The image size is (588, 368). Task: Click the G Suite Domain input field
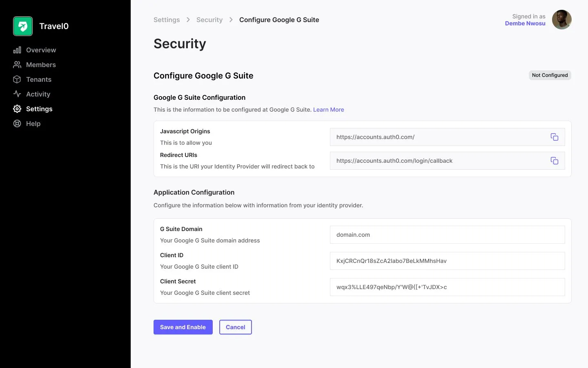tap(448, 235)
